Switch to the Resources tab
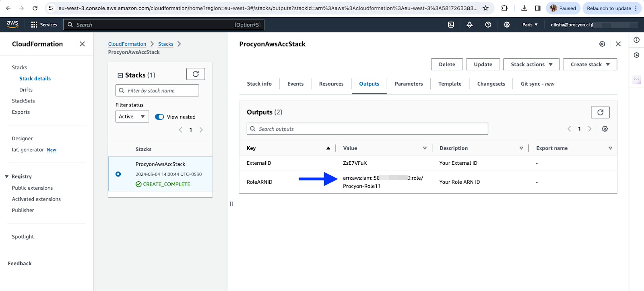This screenshot has height=291, width=644. [331, 84]
